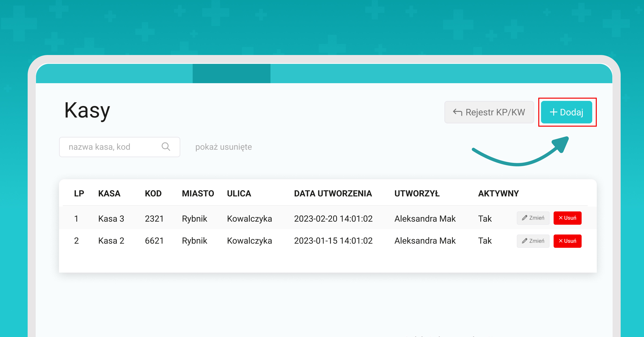Edit Kasa 3 with Zmień button

533,218
